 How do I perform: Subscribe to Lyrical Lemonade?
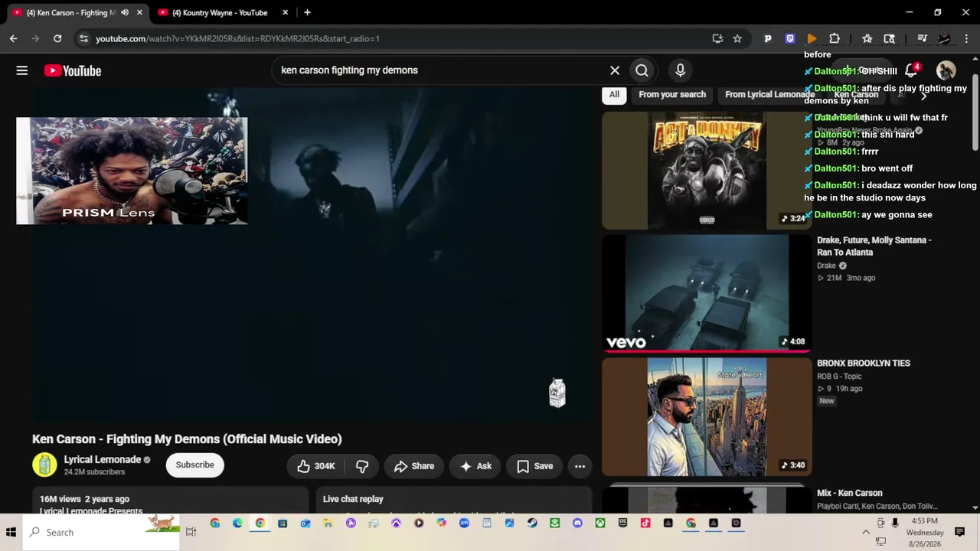pyautogui.click(x=195, y=465)
